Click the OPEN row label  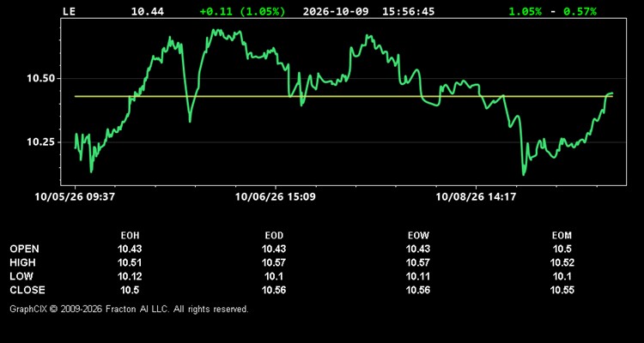(x=25, y=249)
